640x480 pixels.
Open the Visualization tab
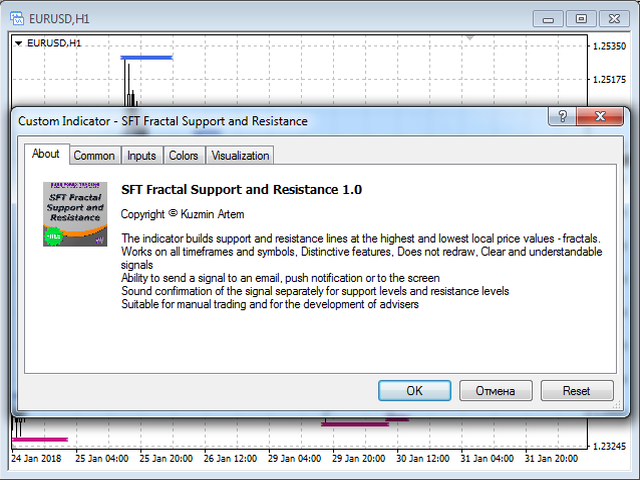tap(240, 156)
